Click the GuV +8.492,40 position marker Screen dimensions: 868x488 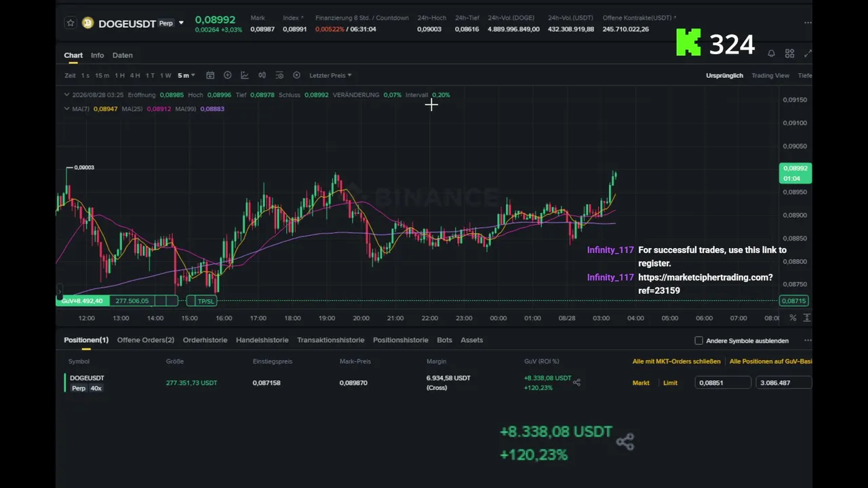(x=82, y=301)
